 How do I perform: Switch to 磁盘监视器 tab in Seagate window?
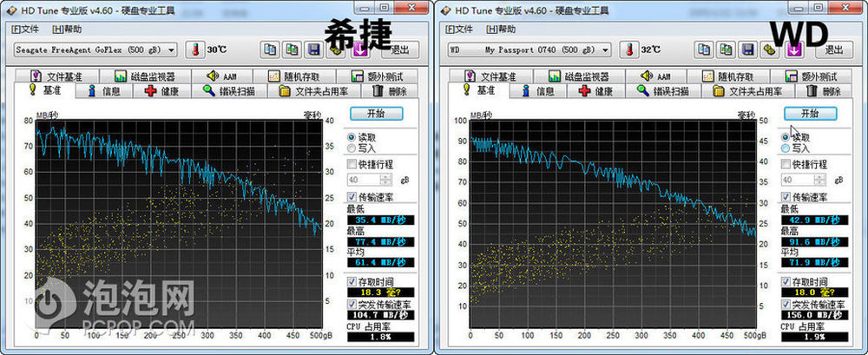(x=145, y=76)
